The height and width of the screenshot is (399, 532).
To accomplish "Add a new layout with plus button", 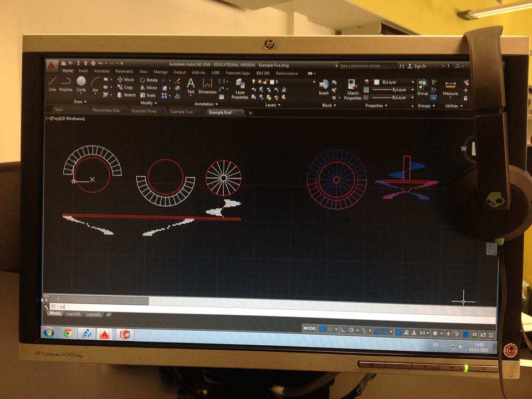I will (x=109, y=315).
